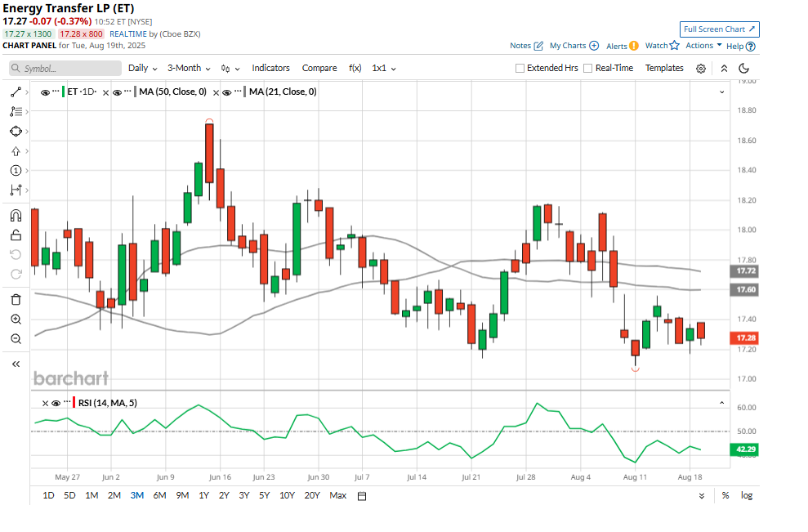Open the 1x1 grid layout dropdown
This screenshot has width=808, height=532.
(384, 68)
